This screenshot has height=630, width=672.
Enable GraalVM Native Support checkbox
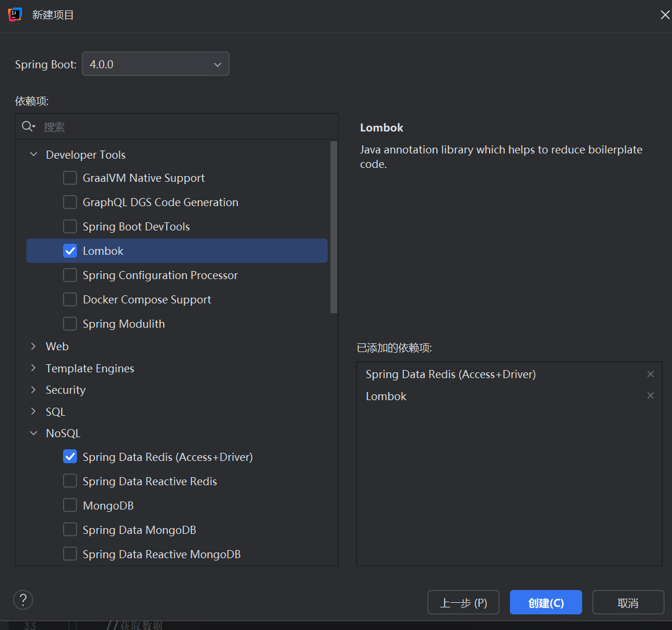(70, 178)
